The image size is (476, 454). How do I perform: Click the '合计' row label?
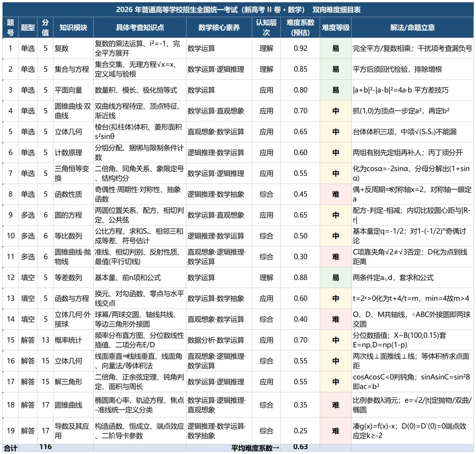point(11,448)
